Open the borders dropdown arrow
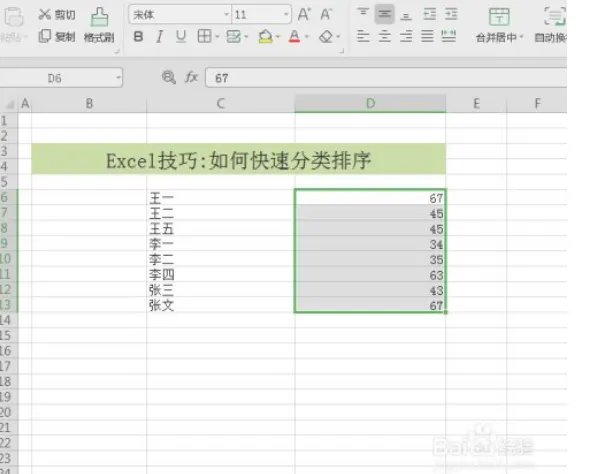The height and width of the screenshot is (474, 598). (x=217, y=37)
